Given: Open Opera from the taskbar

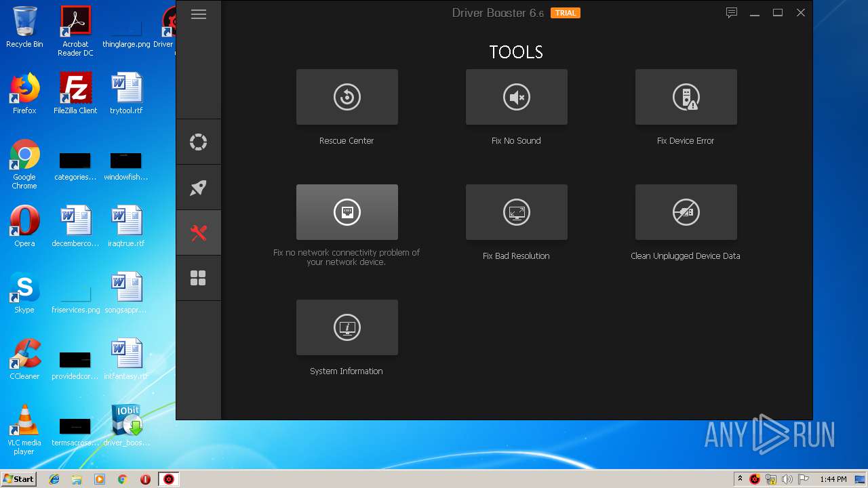Looking at the screenshot, I should pyautogui.click(x=145, y=479).
